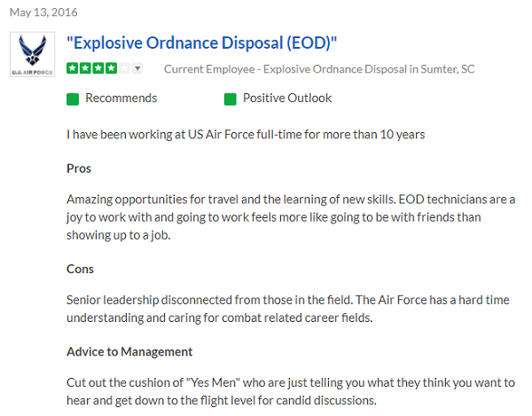Click the US Air Force logo
532x416 pixels.
coord(31,55)
